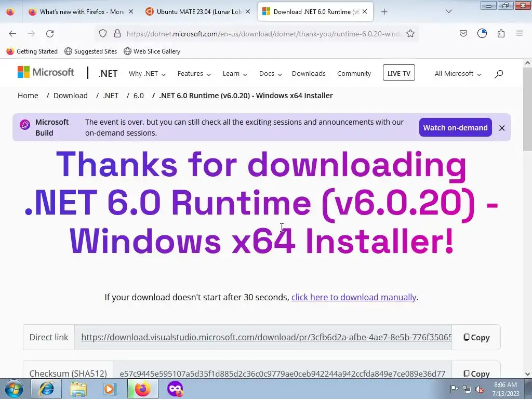
Task: Open Getting Started bookmark
Action: [32, 51]
